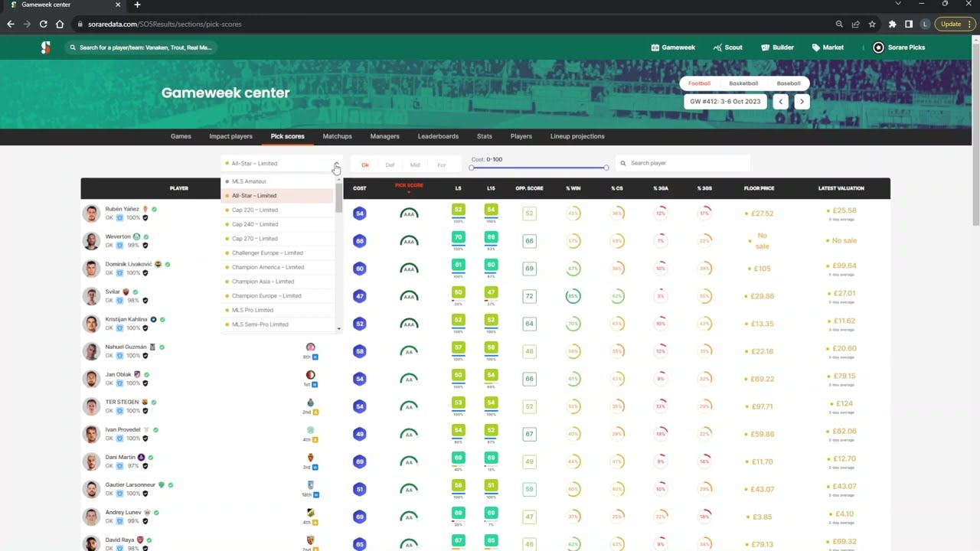Go to next gameweek arrow
Viewport: 980px width, 551px height.
[x=802, y=101]
